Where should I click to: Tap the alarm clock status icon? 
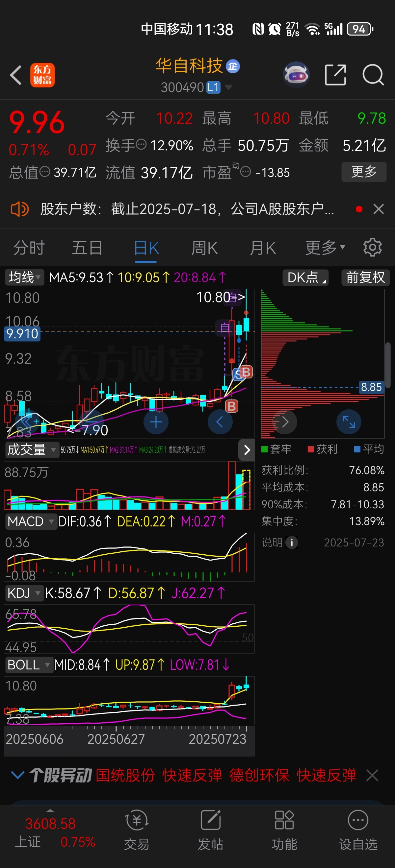(x=275, y=29)
